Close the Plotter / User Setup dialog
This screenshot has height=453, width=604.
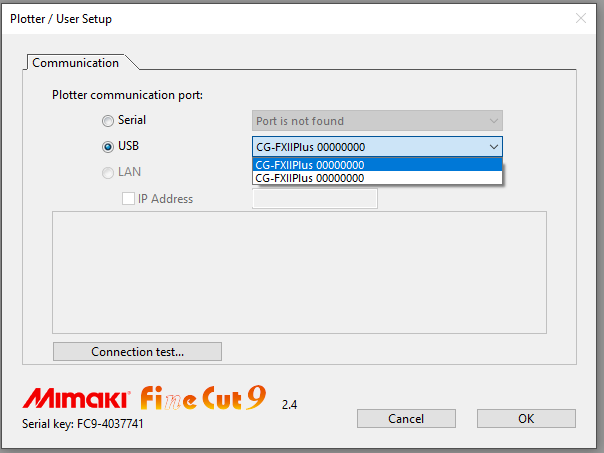(x=581, y=18)
